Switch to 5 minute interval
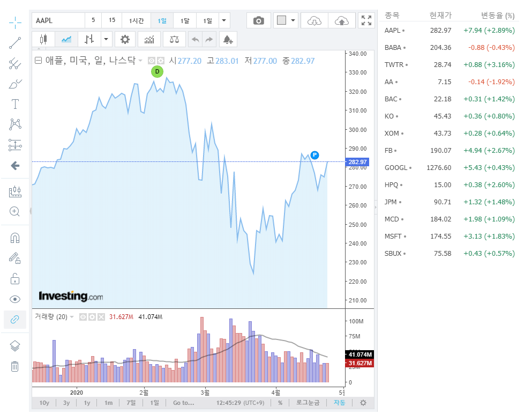532x414 pixels. click(93, 20)
